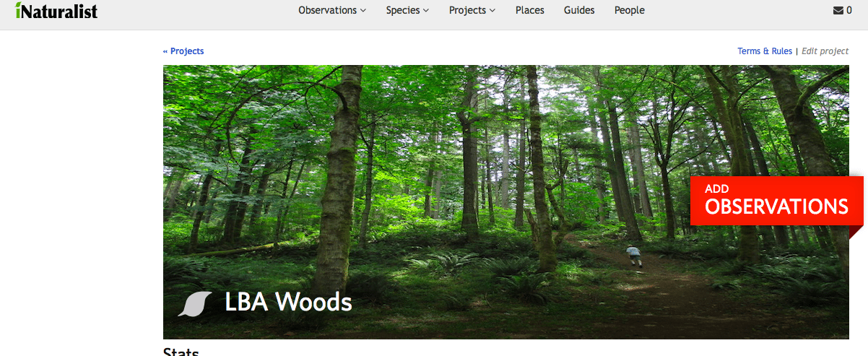Expand the Species dropdown in navbar

coord(407,10)
